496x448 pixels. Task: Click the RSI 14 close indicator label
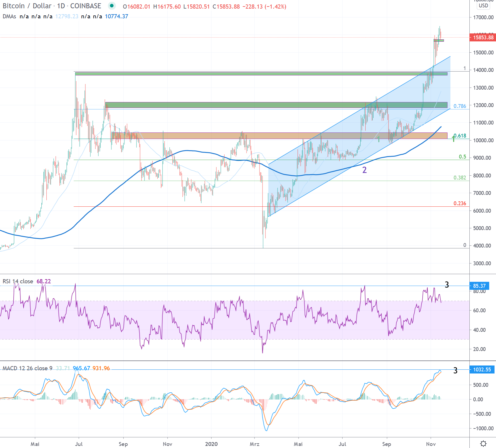click(19, 281)
